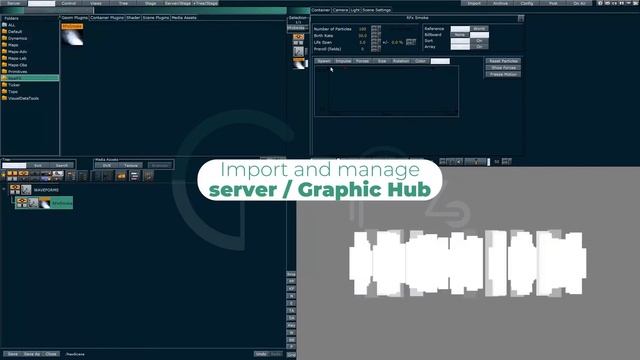Switch to the Tree view
The image size is (640, 360).
point(123,3)
